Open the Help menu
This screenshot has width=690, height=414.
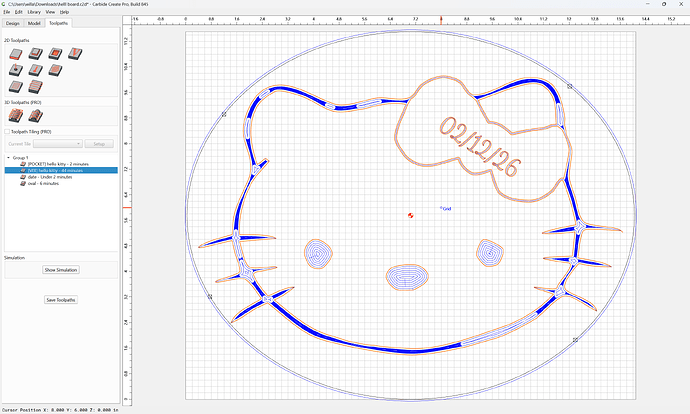(x=64, y=12)
